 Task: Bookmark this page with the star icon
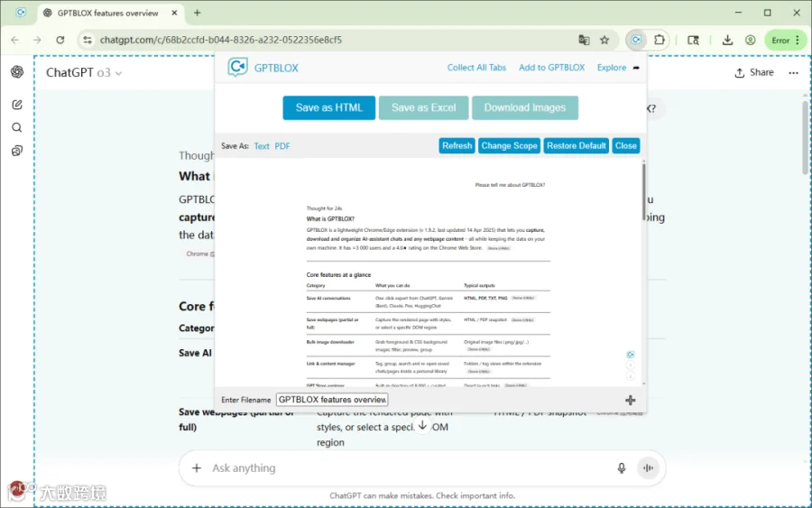tap(604, 40)
